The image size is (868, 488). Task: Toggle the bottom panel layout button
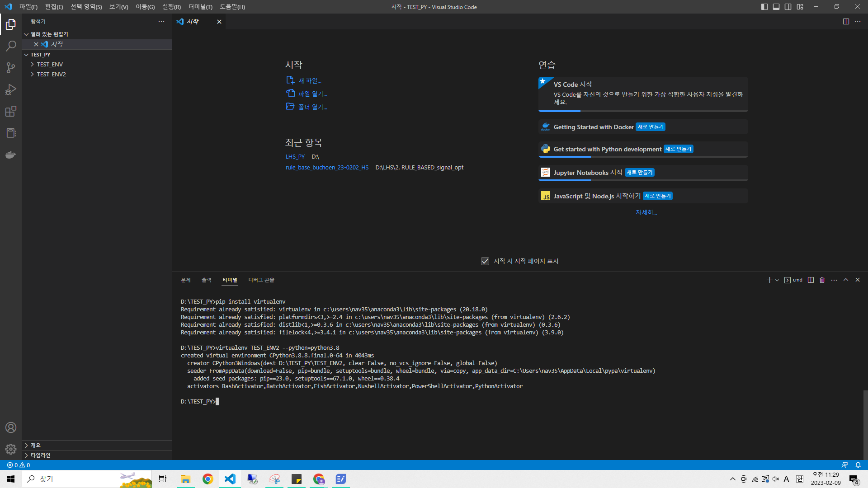pos(776,7)
